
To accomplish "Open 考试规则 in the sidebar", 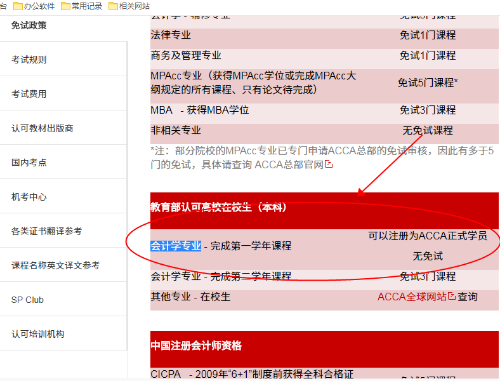I will [x=29, y=60].
